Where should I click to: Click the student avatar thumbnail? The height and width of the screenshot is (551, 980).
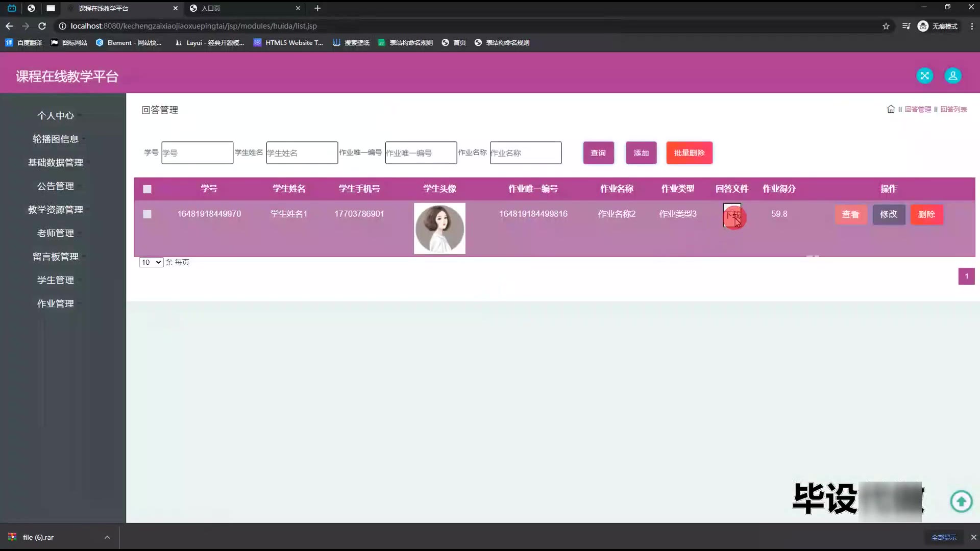[x=439, y=229]
